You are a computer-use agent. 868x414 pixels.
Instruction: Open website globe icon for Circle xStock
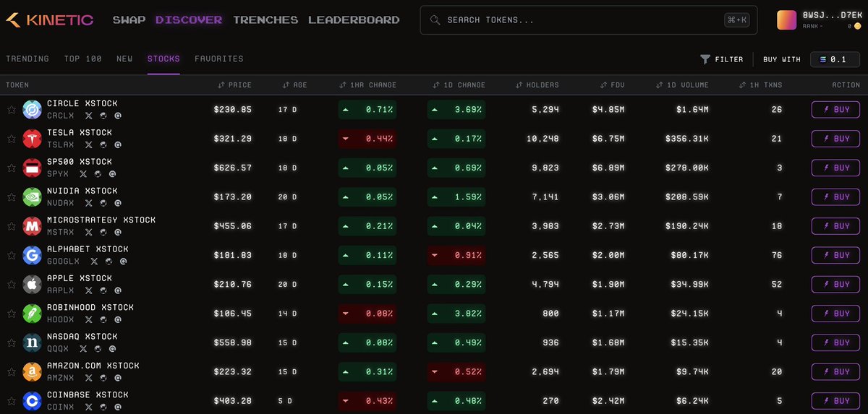point(103,116)
